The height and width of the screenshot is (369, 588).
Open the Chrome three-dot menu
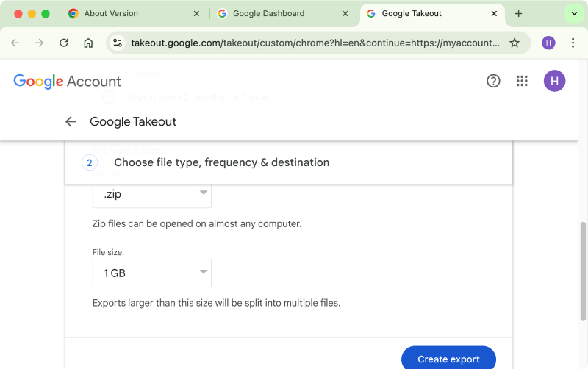click(x=573, y=43)
